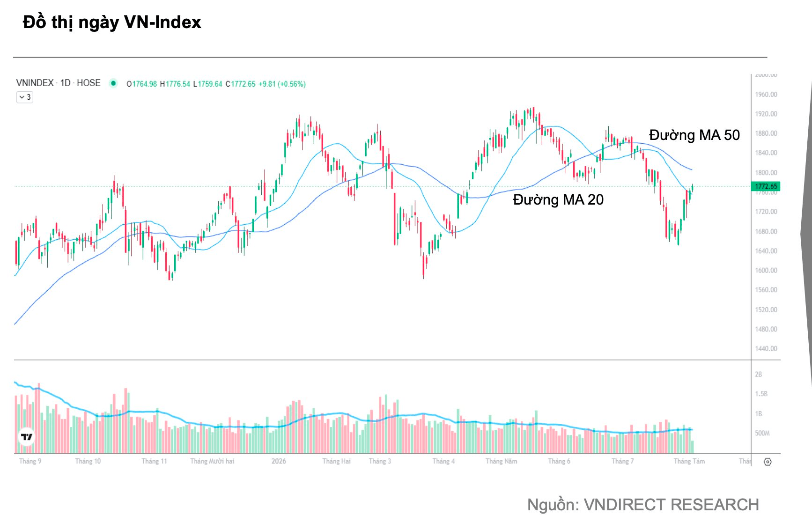
Task: Click the closing price value C1772.65
Action: point(240,84)
